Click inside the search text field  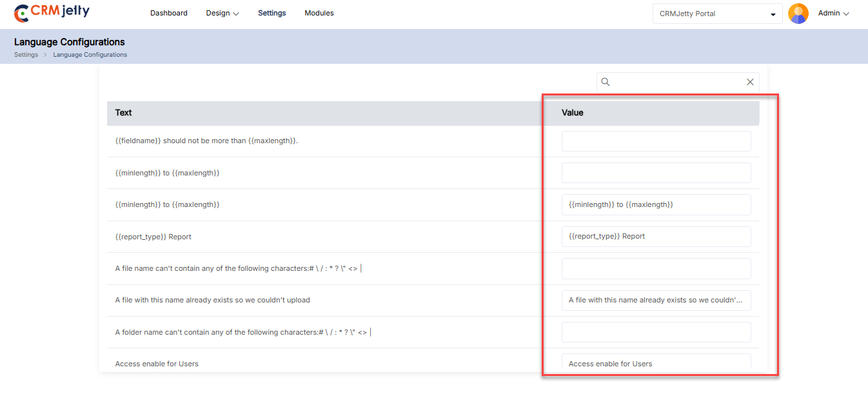[x=677, y=82]
